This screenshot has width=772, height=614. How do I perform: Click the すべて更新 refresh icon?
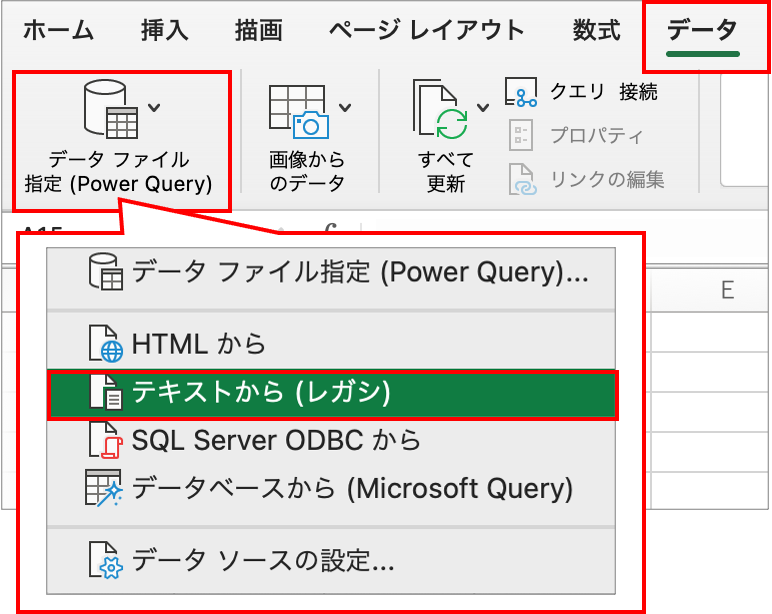coord(441,109)
